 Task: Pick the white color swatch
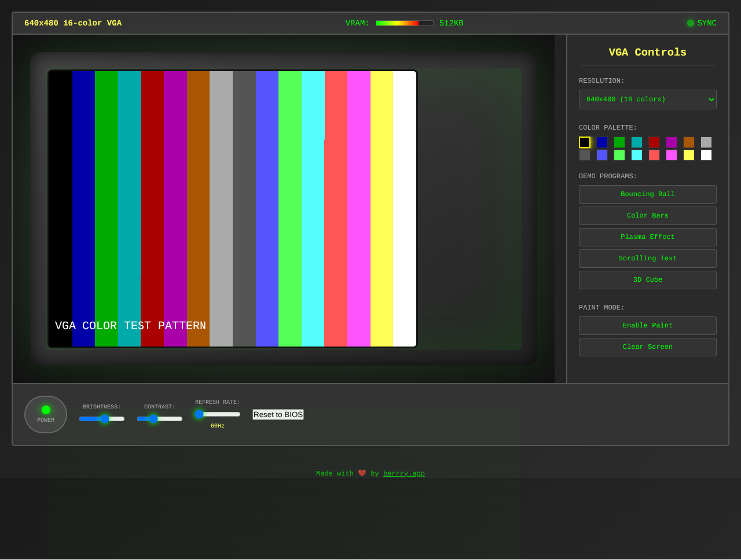click(706, 154)
